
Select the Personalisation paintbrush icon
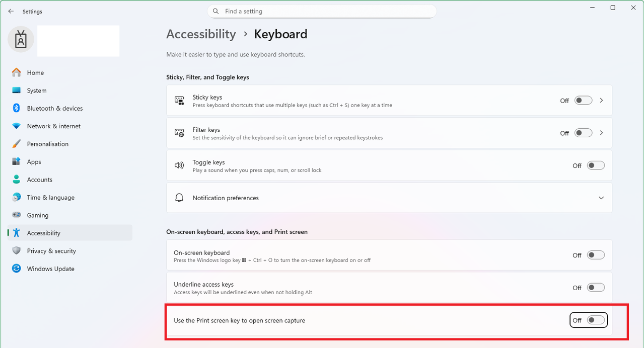(17, 144)
